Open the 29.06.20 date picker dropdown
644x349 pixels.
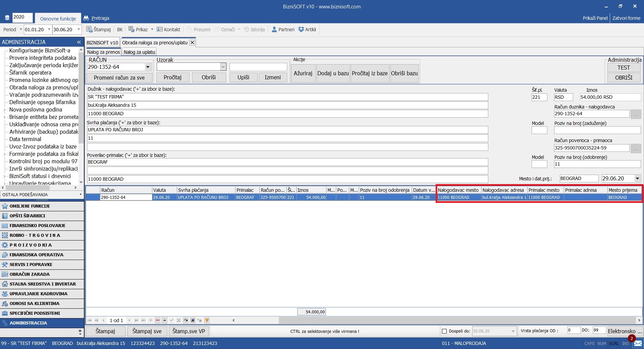click(x=637, y=178)
